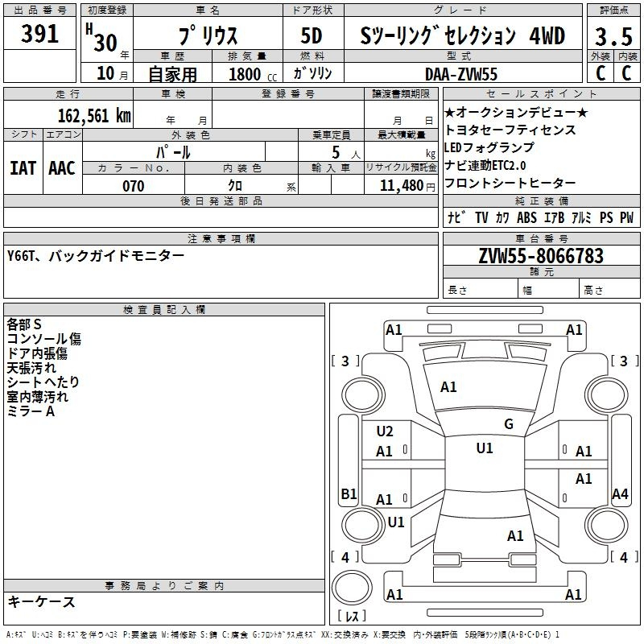The image size is (644, 644).
Task: Click the car name プリウス
Action: pyautogui.click(x=206, y=36)
